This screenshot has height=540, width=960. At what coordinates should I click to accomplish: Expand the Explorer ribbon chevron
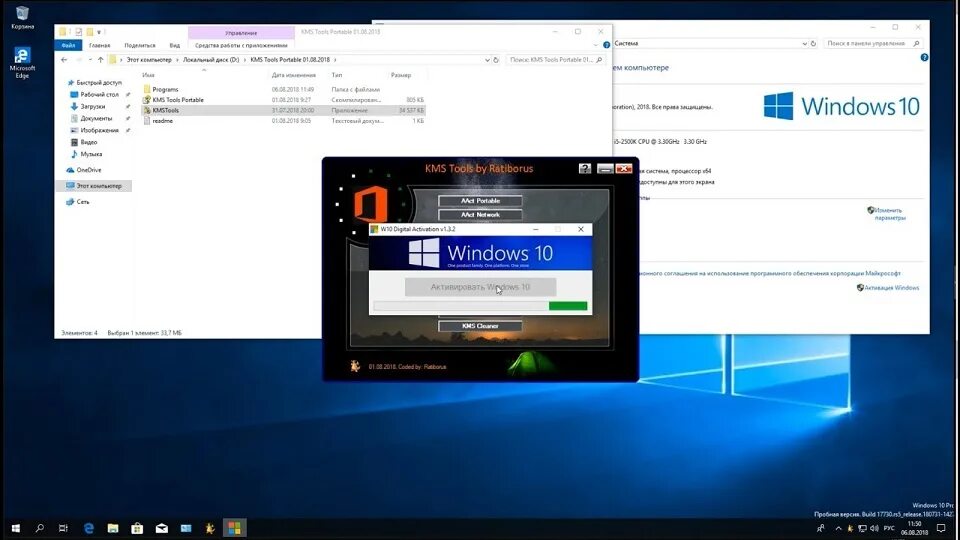point(595,45)
